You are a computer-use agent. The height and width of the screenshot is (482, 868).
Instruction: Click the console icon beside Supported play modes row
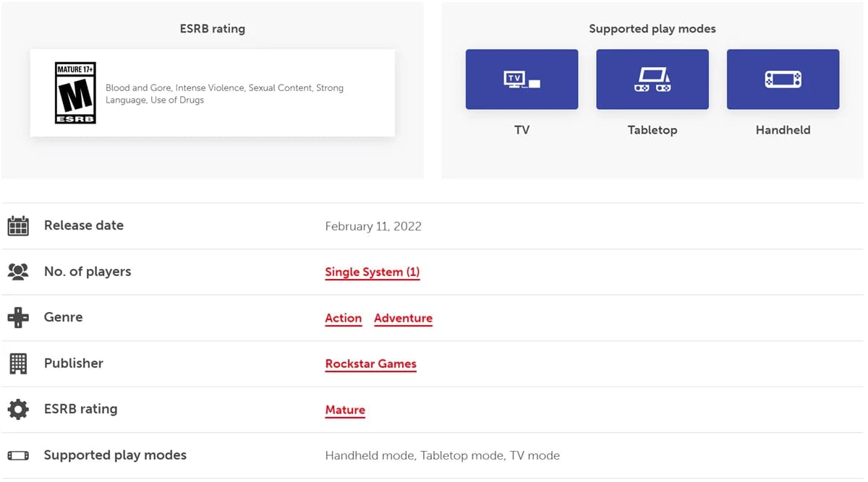[x=18, y=455]
